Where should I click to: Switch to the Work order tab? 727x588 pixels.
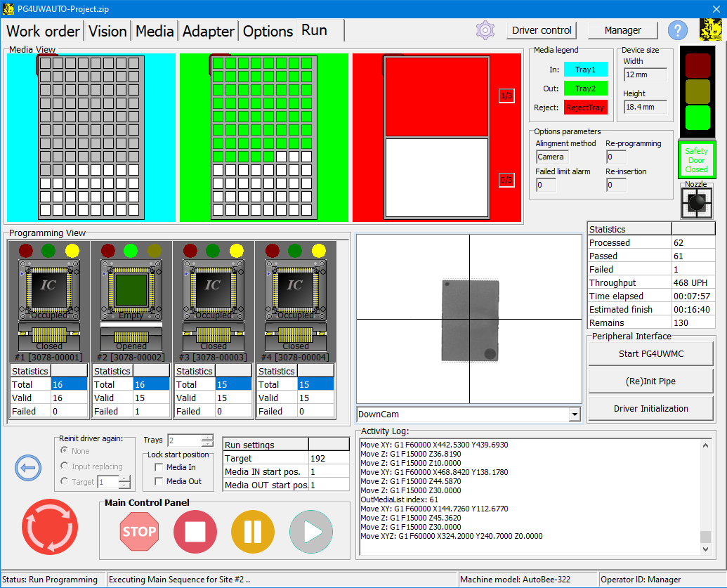coord(44,31)
